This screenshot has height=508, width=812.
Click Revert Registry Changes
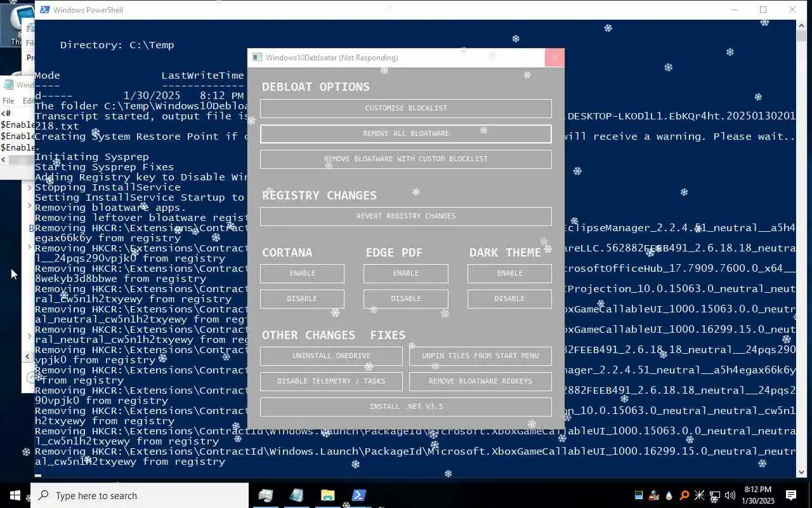point(405,217)
